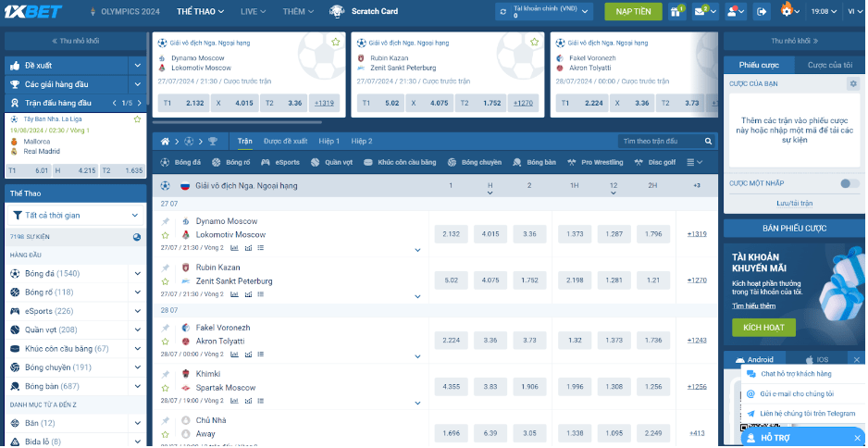This screenshot has height=448, width=868.
Task: Switch to Được đề xuất tab
Action: click(x=286, y=142)
